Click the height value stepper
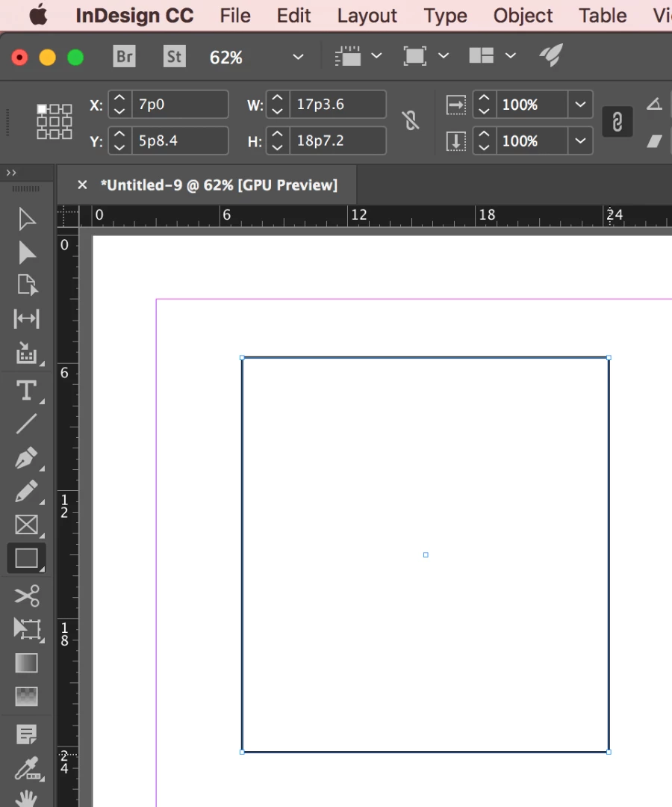 pyautogui.click(x=277, y=140)
